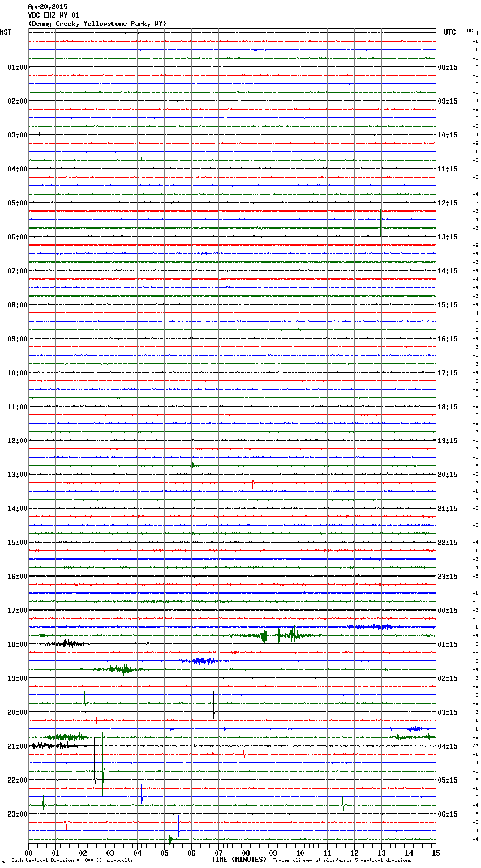This screenshot has width=481, height=868.
Task: Click the 01:15 UTC time label
Action: coord(448,644)
